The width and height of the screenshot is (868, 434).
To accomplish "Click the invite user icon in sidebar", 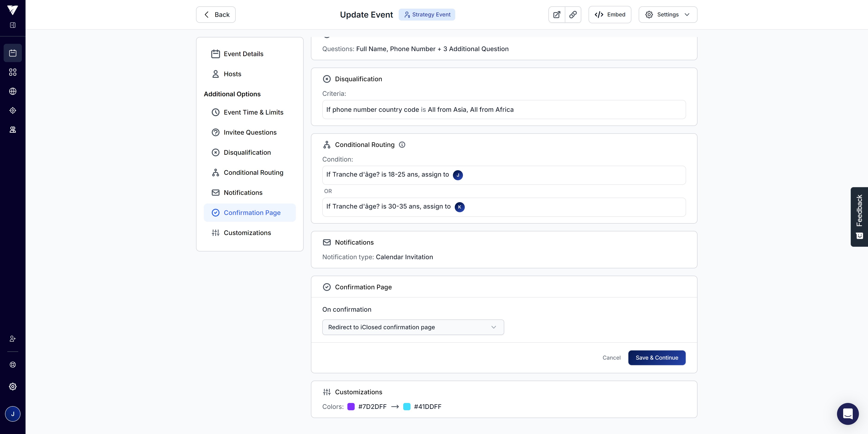I will pos(13,339).
